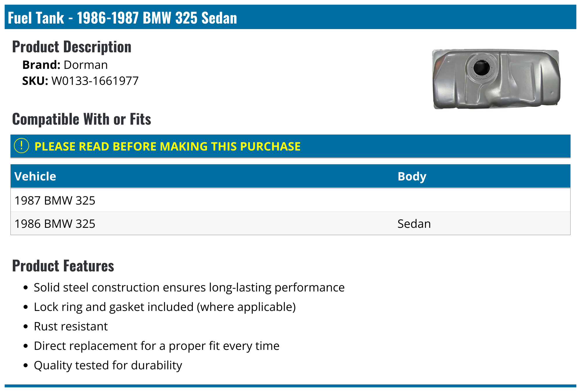This screenshot has width=581, height=392.
Task: Expand the Please Read Before Purchase banner
Action: [x=167, y=146]
